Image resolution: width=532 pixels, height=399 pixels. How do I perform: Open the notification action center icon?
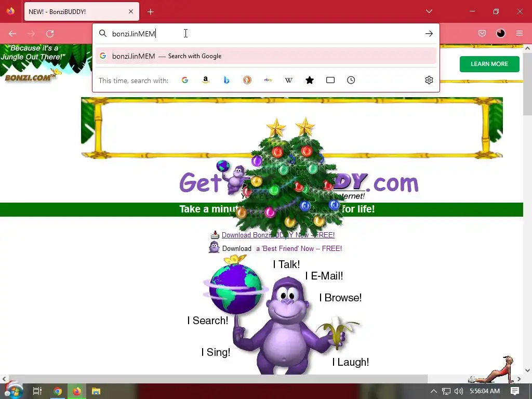coord(515,391)
